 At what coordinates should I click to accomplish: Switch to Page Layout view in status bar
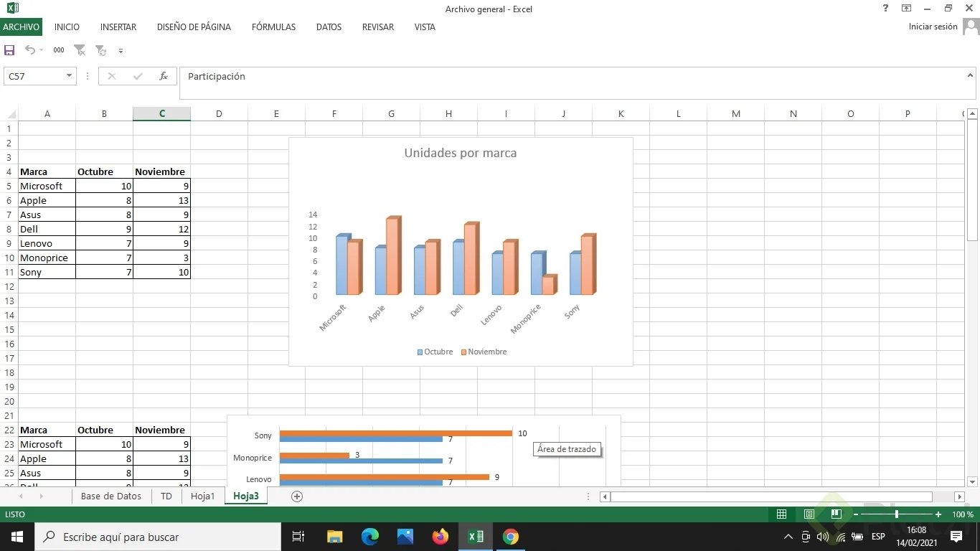click(809, 514)
